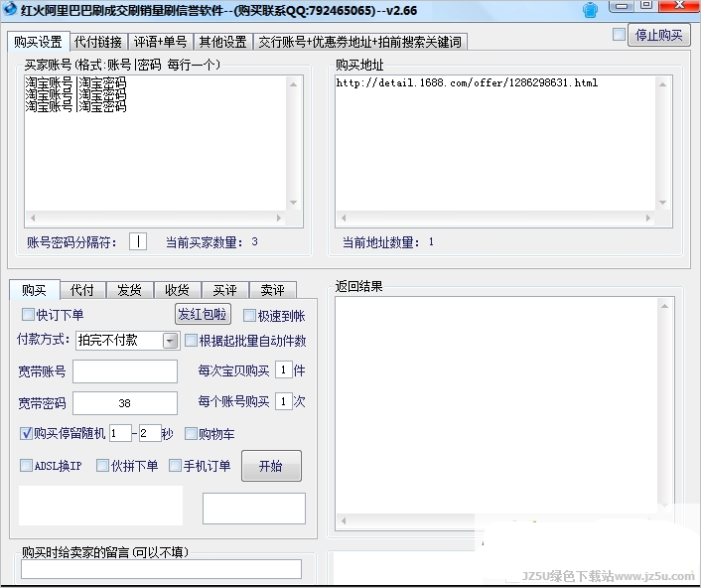Maximize the window
This screenshot has width=701, height=588.
click(x=646, y=6)
